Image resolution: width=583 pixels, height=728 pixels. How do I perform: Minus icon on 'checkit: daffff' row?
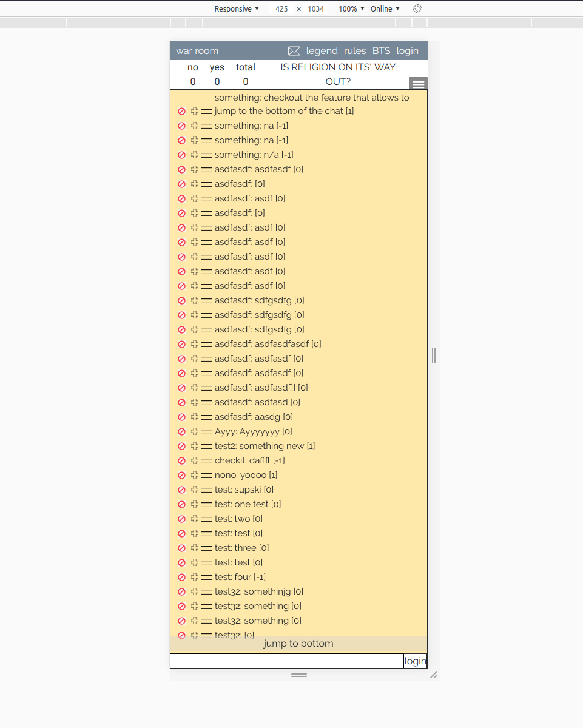[x=206, y=461]
